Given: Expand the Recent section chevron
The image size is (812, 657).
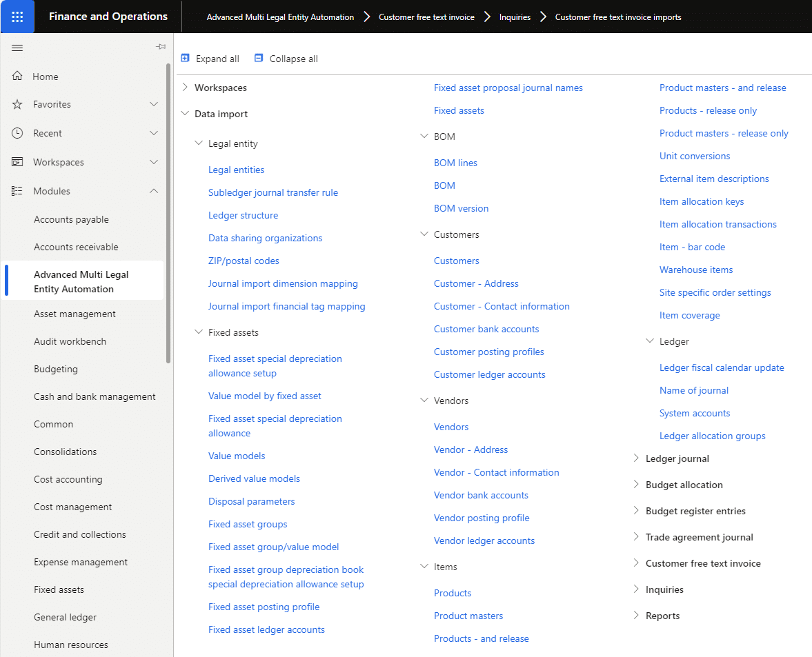Looking at the screenshot, I should (154, 133).
